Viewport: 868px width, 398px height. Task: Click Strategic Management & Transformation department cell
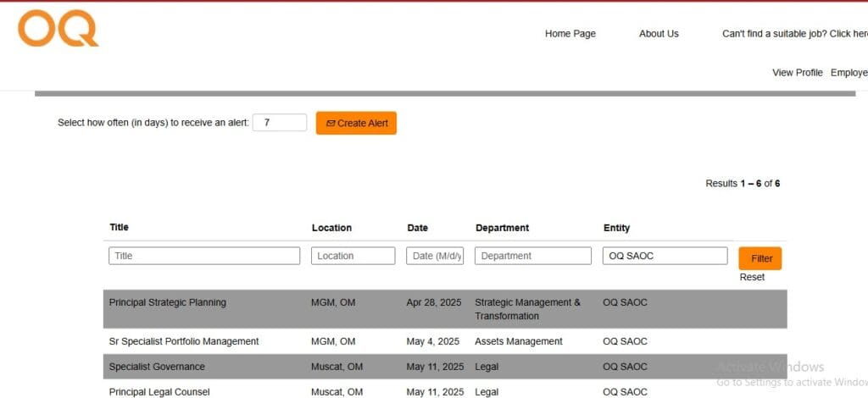coord(527,310)
